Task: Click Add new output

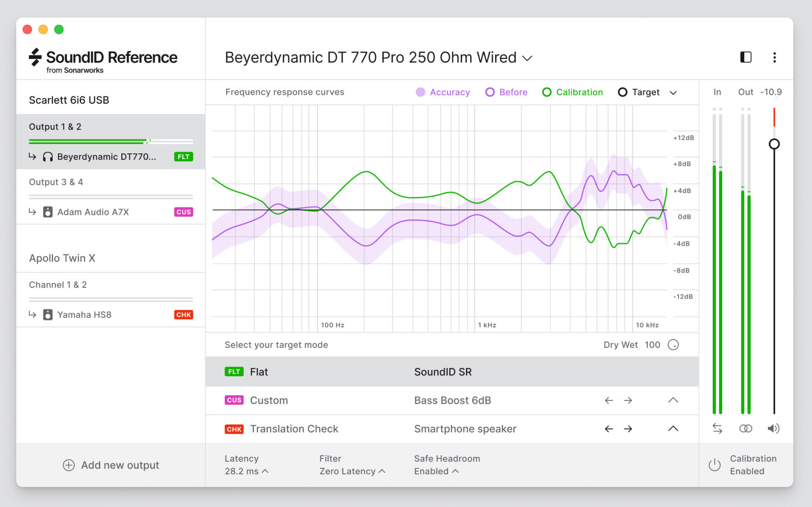Action: click(x=111, y=465)
